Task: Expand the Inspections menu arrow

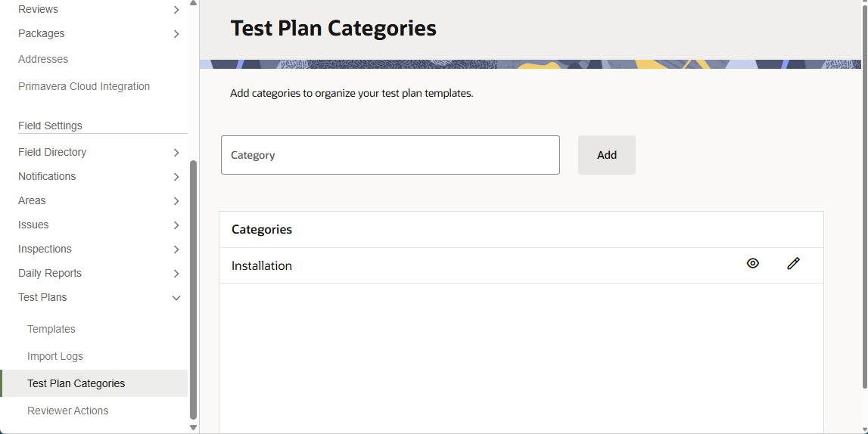Action: tap(176, 250)
